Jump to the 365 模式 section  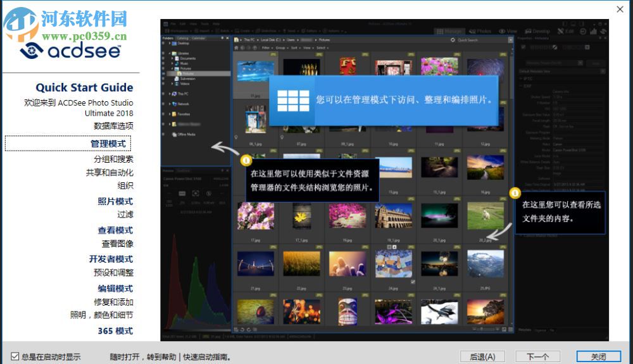coord(115,331)
